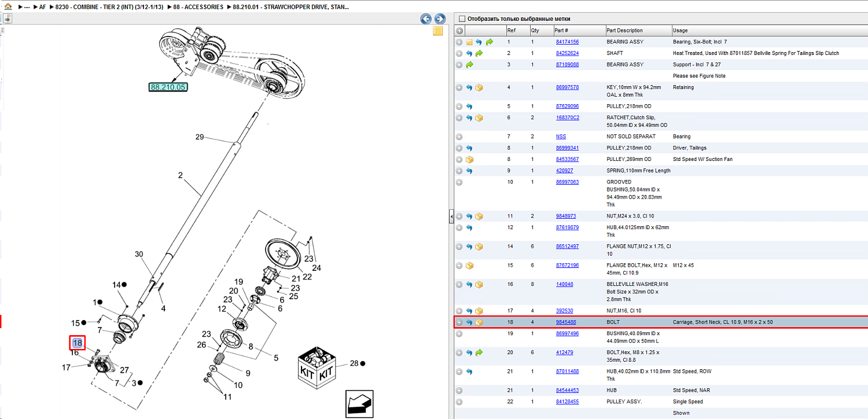Click blue arrow icon for part 87619879
868x419 pixels.
click(x=469, y=227)
